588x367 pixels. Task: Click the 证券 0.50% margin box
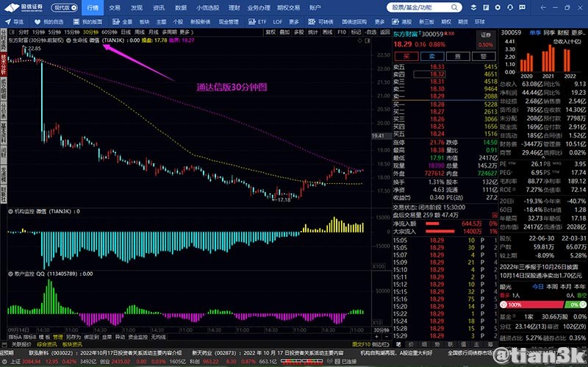[486, 40]
